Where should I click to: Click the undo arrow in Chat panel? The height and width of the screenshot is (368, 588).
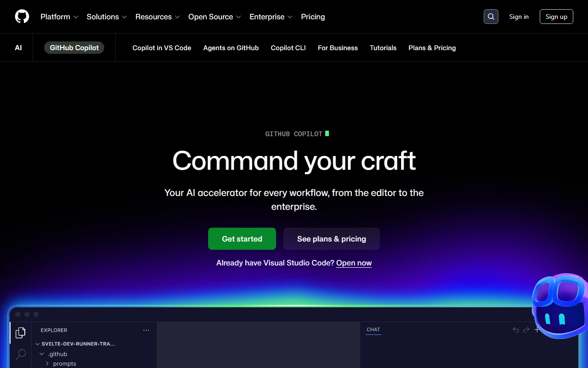click(x=516, y=330)
